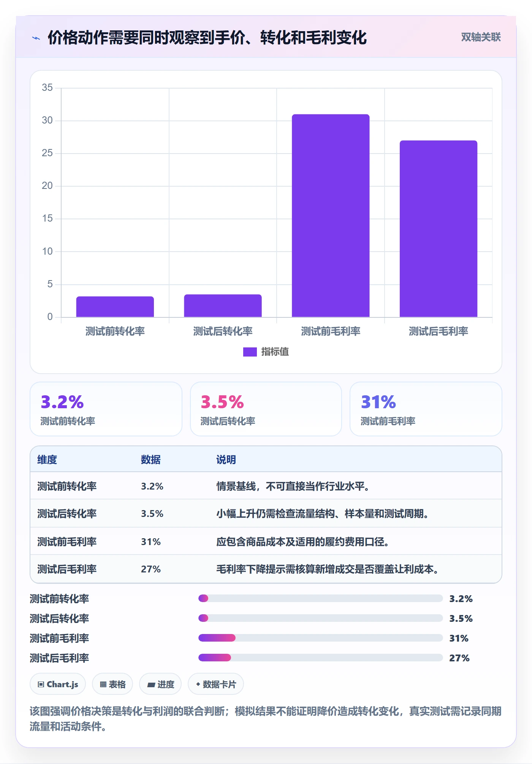
Task: Click the 说明 column header
Action: pyautogui.click(x=226, y=460)
